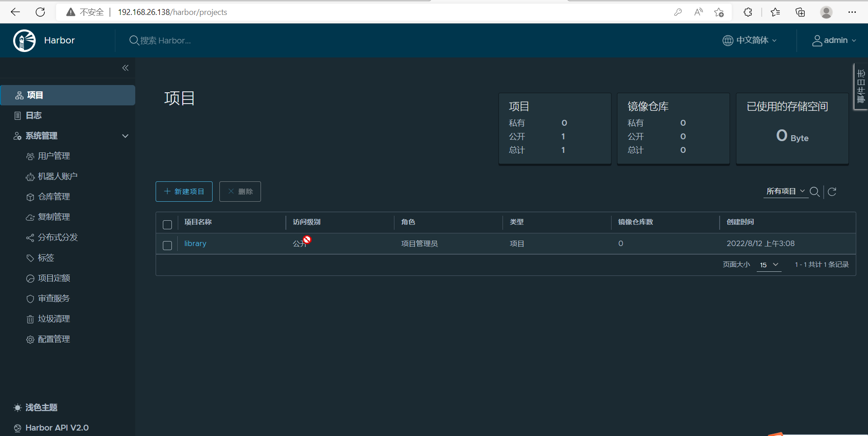Sort by 项目名称 column header
Viewport: 868px width, 436px height.
coord(198,222)
